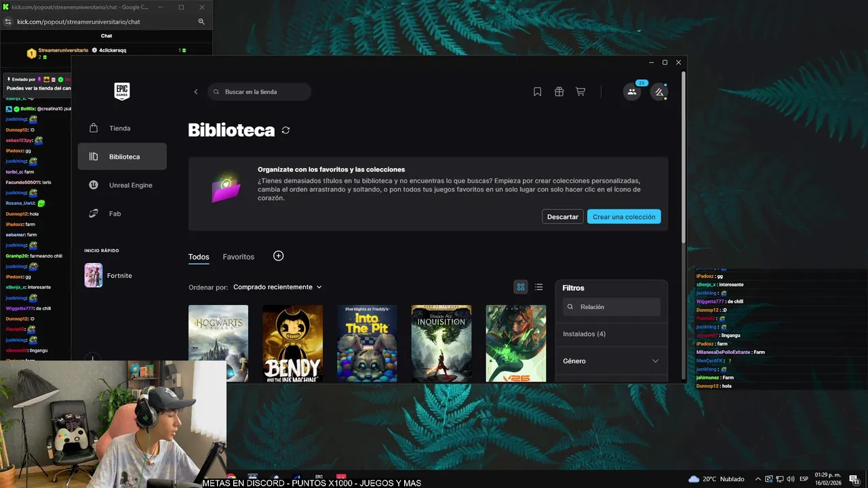
Task: Click the Relación filter search field
Action: pyautogui.click(x=611, y=307)
